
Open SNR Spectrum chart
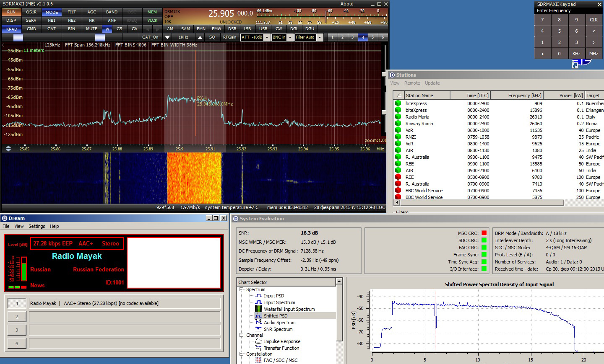pyautogui.click(x=278, y=329)
